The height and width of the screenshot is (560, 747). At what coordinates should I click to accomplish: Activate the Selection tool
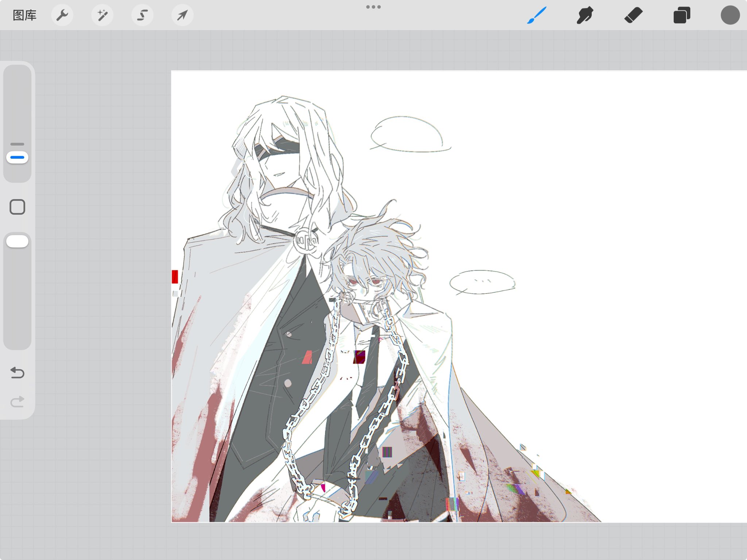[x=142, y=15]
